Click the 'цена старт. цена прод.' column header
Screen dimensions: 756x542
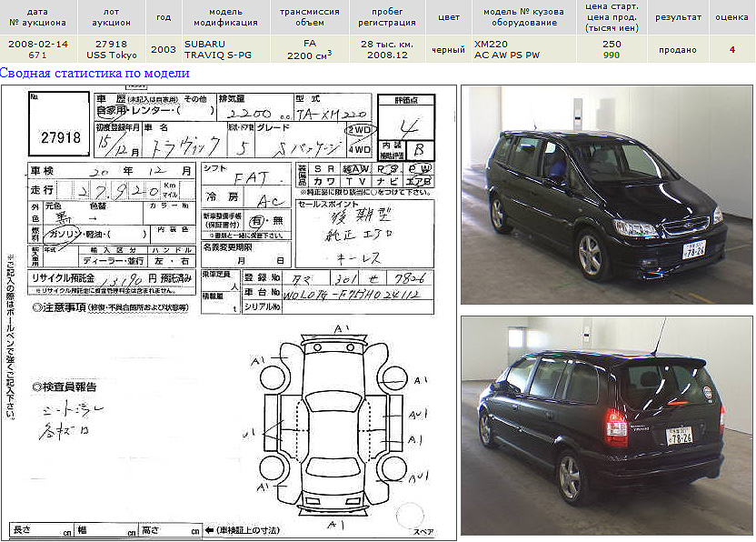612,17
